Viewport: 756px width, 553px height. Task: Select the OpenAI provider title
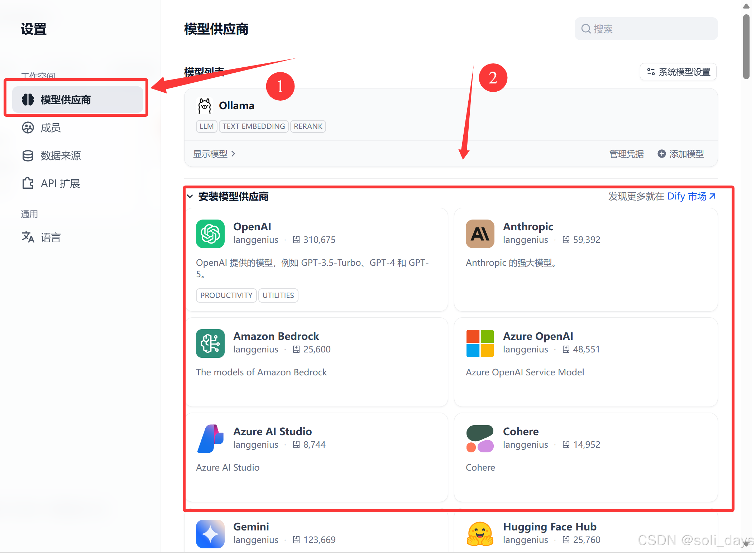click(252, 226)
